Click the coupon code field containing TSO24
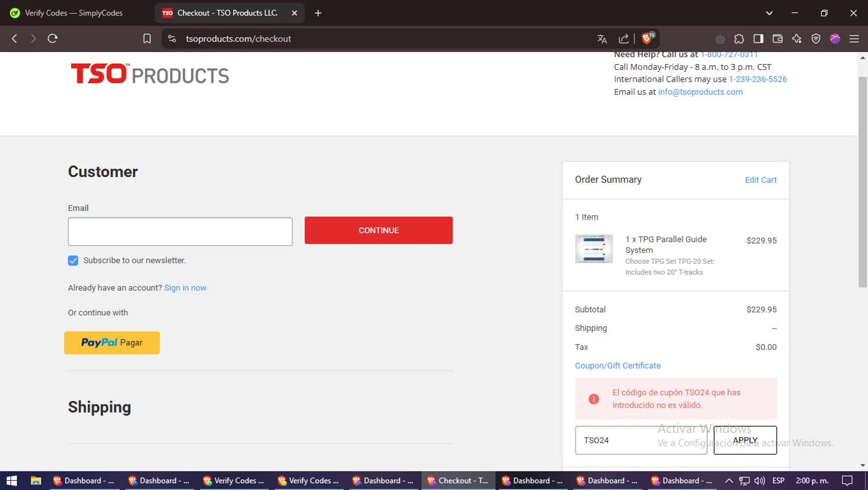 coord(641,440)
